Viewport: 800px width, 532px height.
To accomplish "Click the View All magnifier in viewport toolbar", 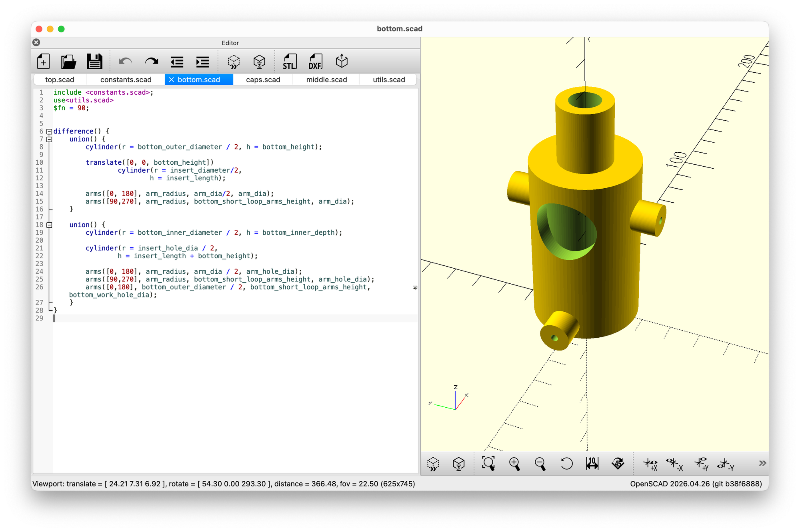I will coord(488,463).
